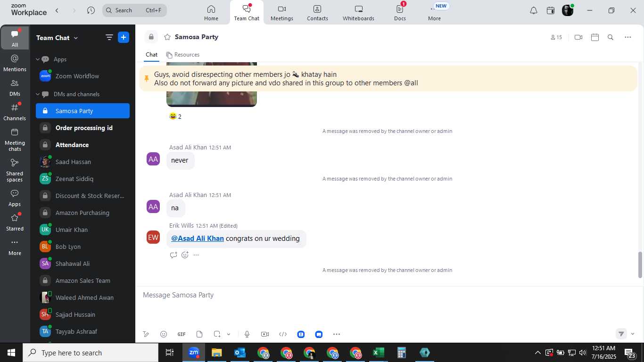The height and width of the screenshot is (362, 644).
Task: Open Starred in the sidebar
Action: [x=15, y=222]
